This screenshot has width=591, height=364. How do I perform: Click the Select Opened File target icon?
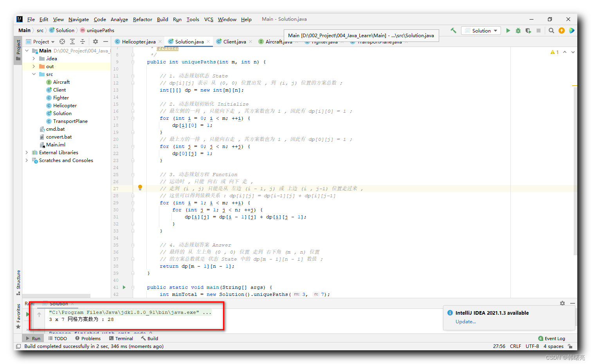pyautogui.click(x=62, y=41)
